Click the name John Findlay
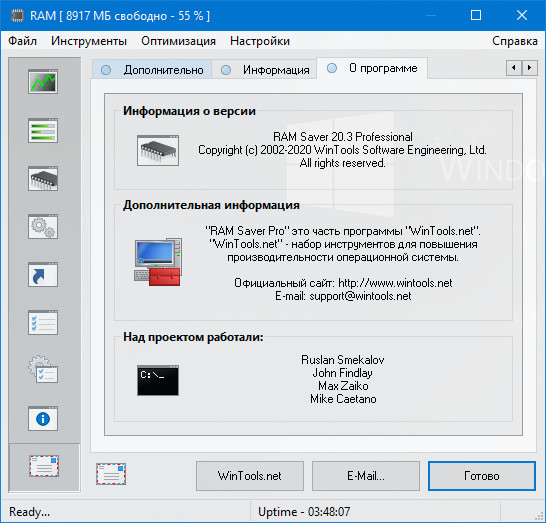 coord(343,373)
